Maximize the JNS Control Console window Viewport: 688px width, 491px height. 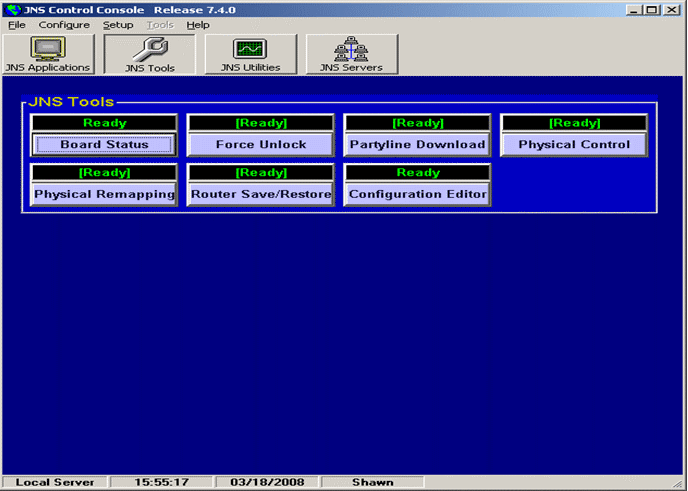tap(652, 10)
